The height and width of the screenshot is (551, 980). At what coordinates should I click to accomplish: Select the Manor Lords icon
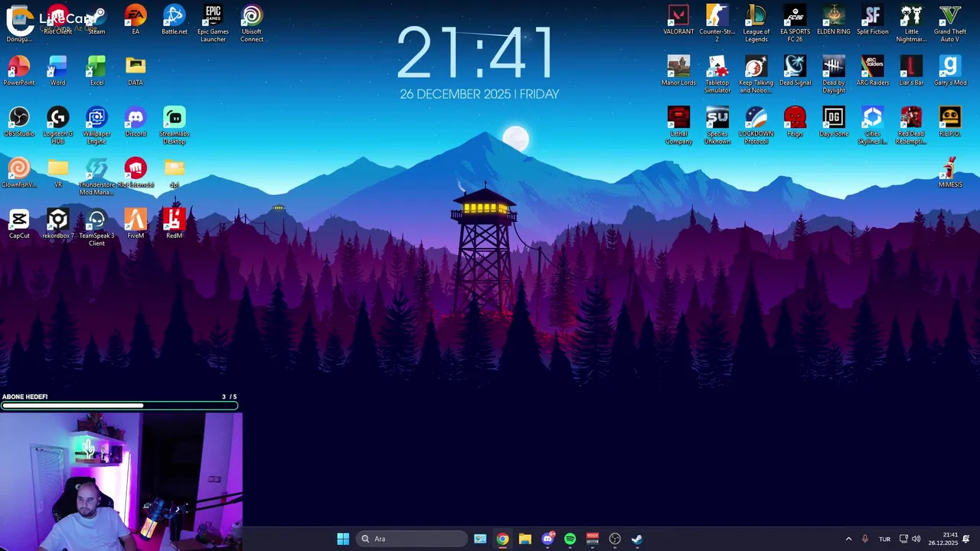click(678, 71)
